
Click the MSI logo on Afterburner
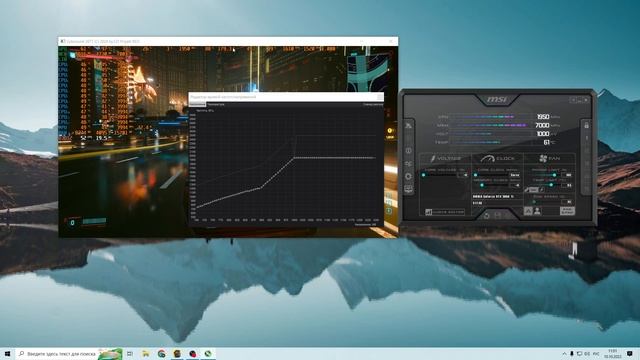496,100
